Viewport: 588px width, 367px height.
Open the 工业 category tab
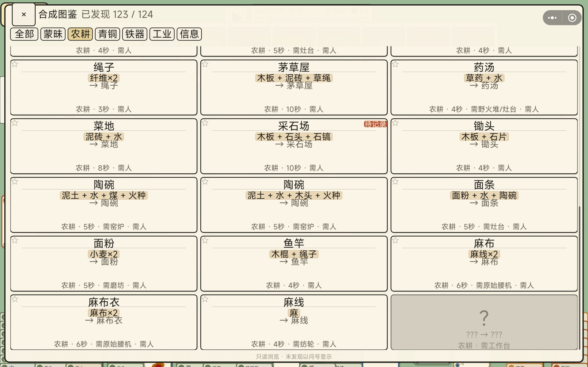tap(162, 34)
